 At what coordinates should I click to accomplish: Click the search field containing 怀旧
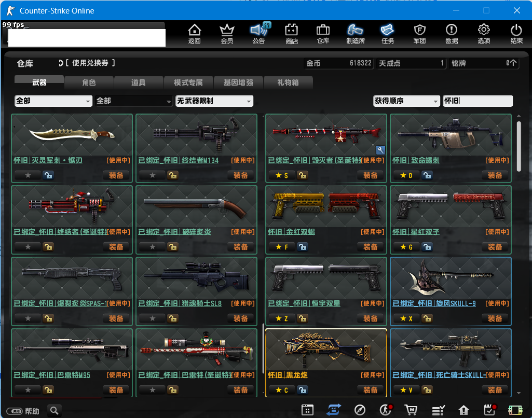[x=478, y=101]
